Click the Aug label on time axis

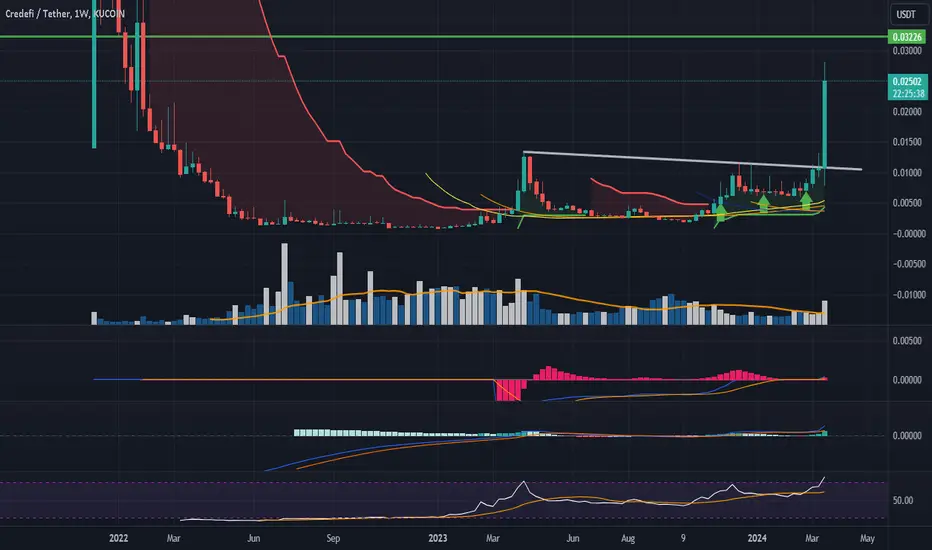pyautogui.click(x=628, y=538)
